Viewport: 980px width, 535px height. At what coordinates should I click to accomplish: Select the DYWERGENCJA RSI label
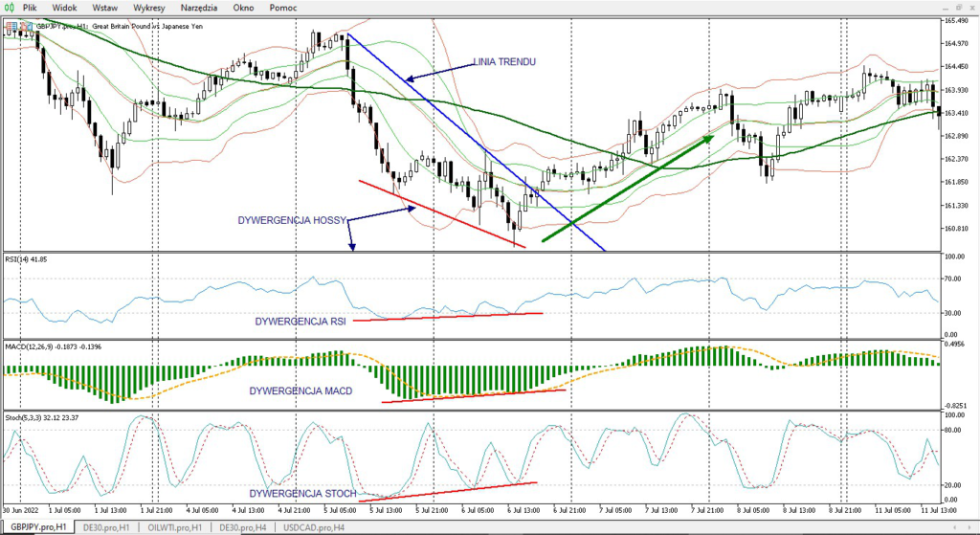click(300, 321)
